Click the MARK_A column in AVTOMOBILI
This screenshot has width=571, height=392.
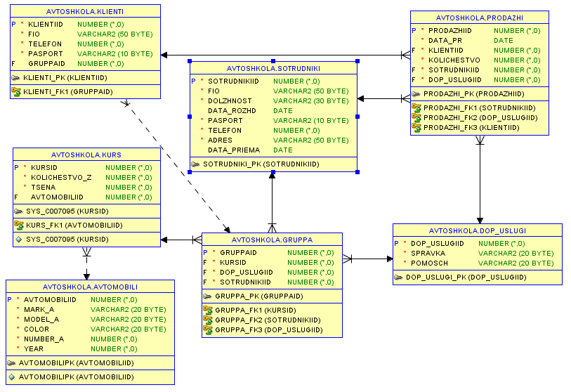click(39, 310)
